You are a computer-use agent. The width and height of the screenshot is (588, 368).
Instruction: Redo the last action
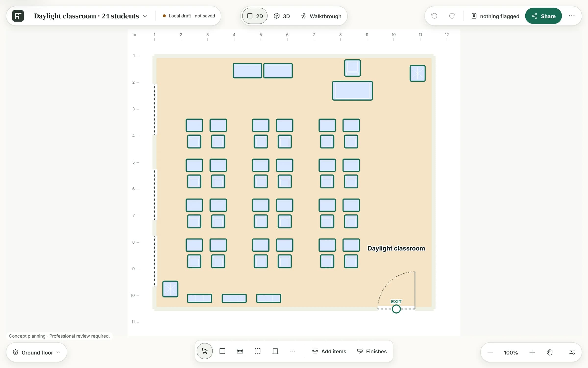pyautogui.click(x=452, y=16)
